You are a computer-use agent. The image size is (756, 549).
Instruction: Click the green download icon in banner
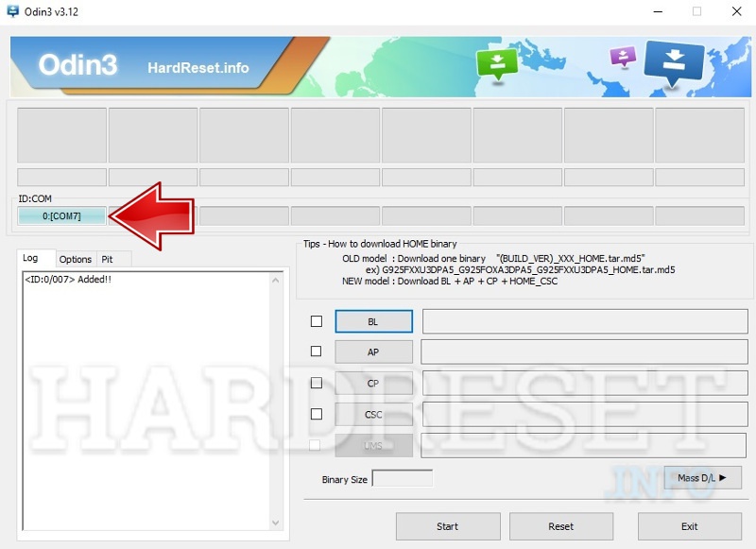[497, 64]
